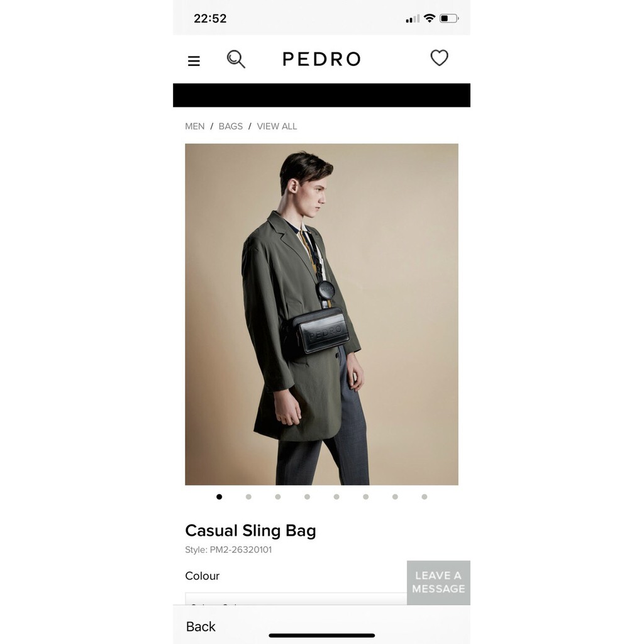Go to MEN breadcrumb
644x644 pixels.
[195, 126]
